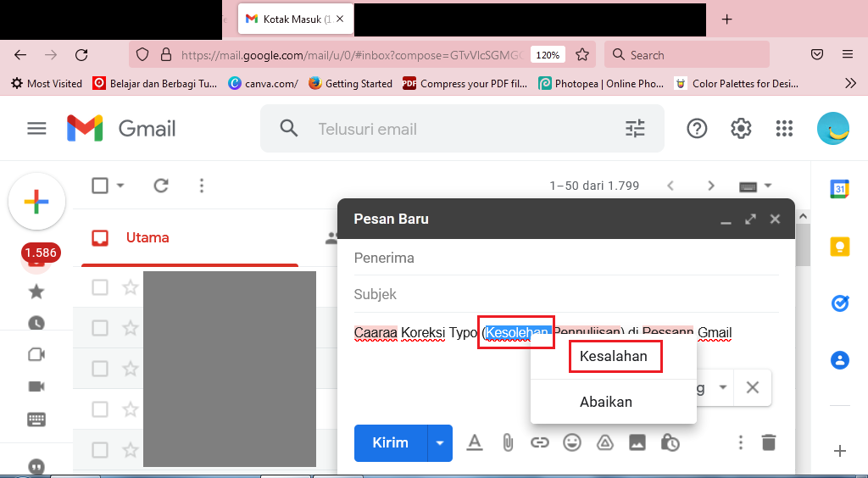This screenshot has width=868, height=478.
Task: Toggle confidential mode lock-clock icon
Action: [670, 442]
